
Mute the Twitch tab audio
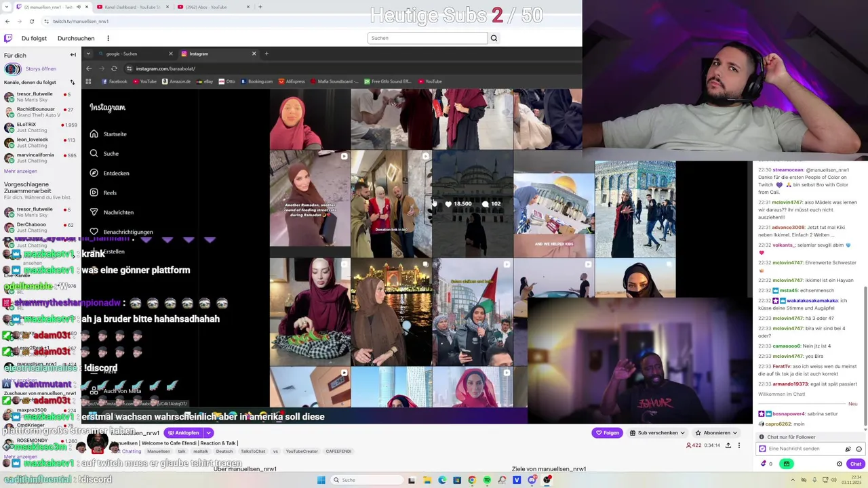pyautogui.click(x=78, y=7)
